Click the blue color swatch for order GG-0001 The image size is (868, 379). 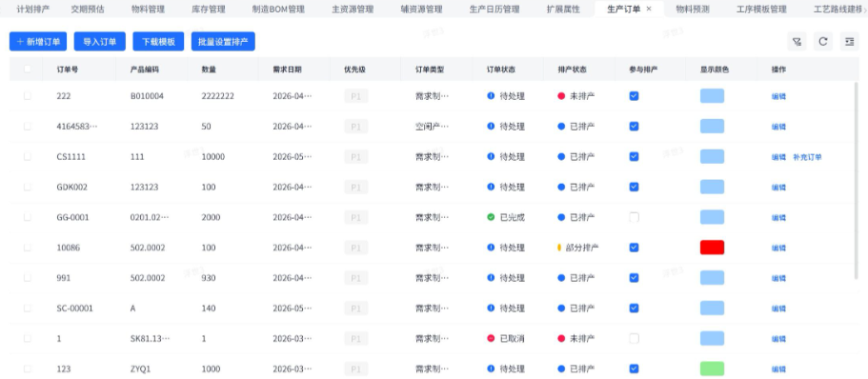[x=712, y=217]
